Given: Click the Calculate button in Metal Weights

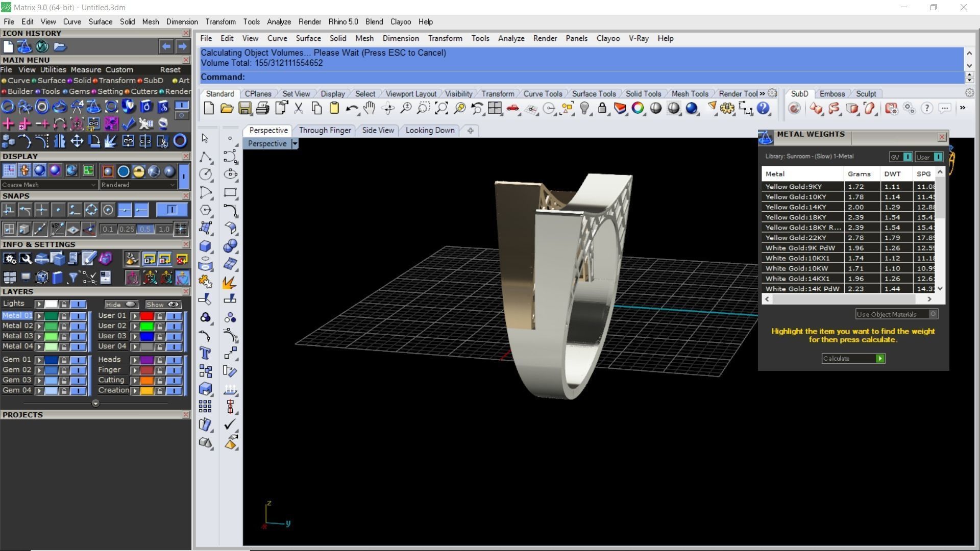Looking at the screenshot, I should (x=853, y=359).
